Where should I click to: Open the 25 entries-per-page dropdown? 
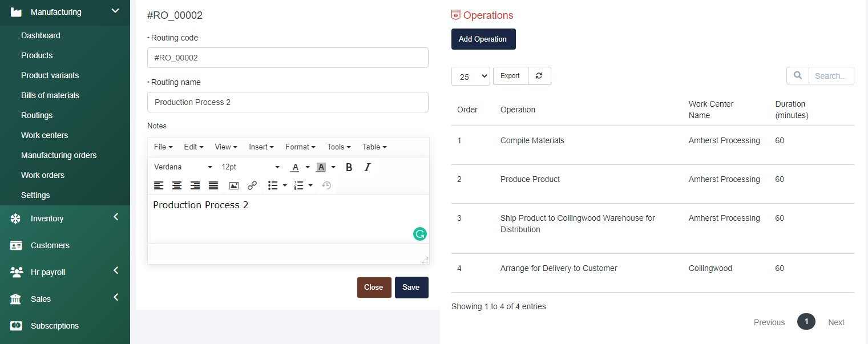pyautogui.click(x=470, y=76)
